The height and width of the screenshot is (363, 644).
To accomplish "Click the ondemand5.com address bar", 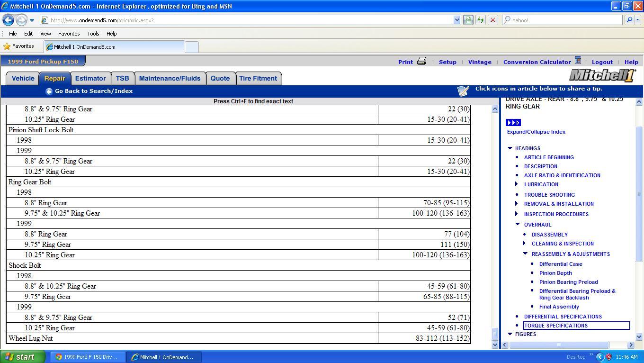I will tap(247, 20).
